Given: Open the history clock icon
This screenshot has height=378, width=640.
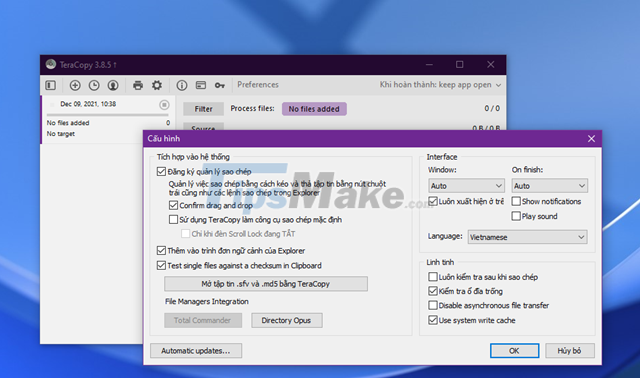Looking at the screenshot, I should [94, 85].
